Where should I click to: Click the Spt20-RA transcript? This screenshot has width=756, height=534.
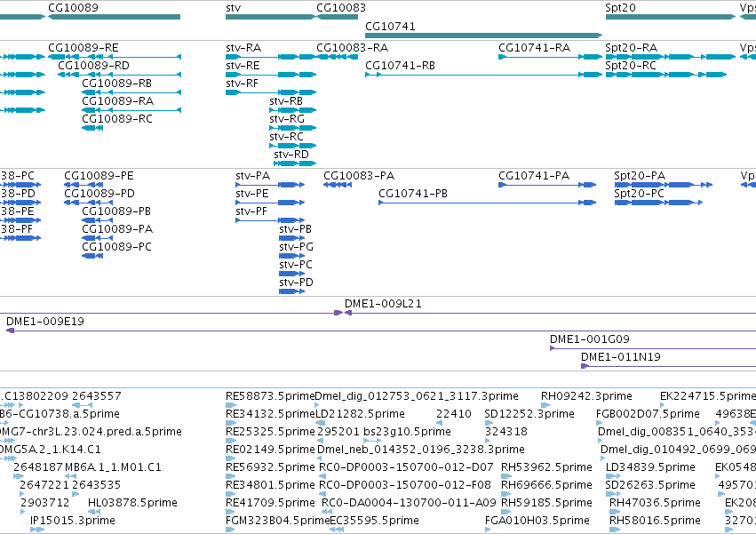coord(670,57)
